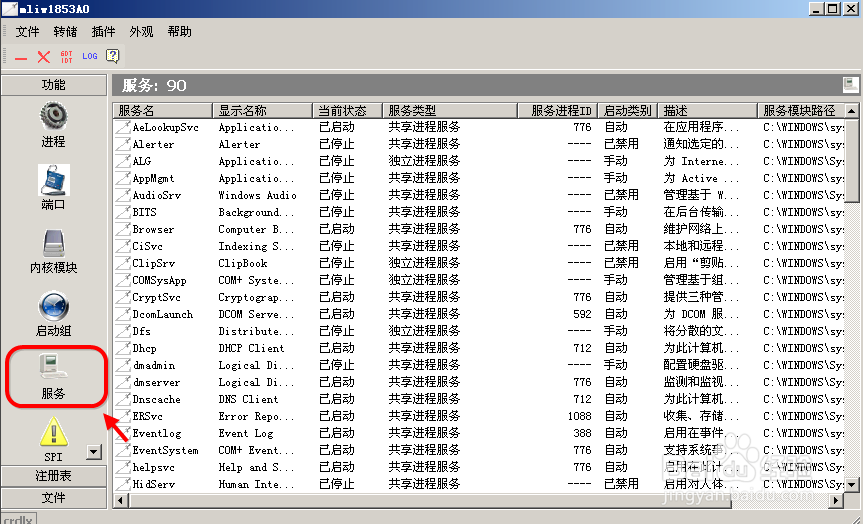Click the vertical scrollbar down arrow
The image size is (863, 524).
[x=851, y=485]
